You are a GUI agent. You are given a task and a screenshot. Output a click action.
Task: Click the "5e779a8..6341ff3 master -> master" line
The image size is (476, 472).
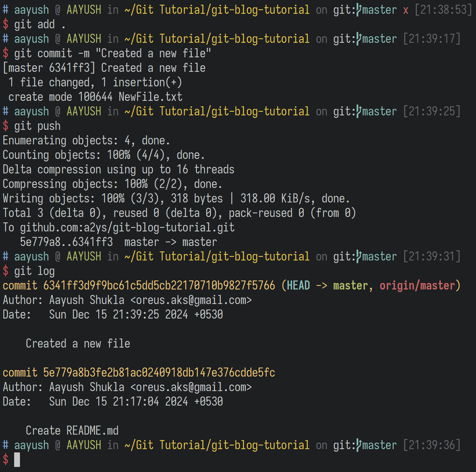(119, 242)
